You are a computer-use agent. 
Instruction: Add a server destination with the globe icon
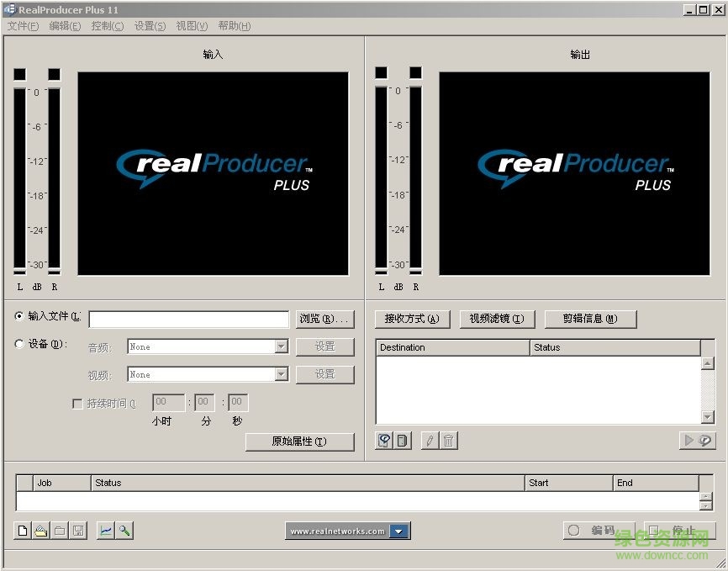[385, 440]
